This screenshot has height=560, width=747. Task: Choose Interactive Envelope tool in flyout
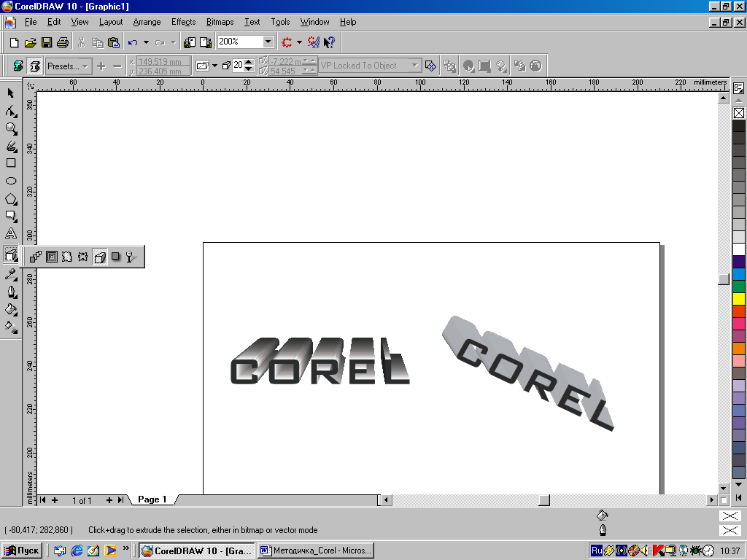83,257
